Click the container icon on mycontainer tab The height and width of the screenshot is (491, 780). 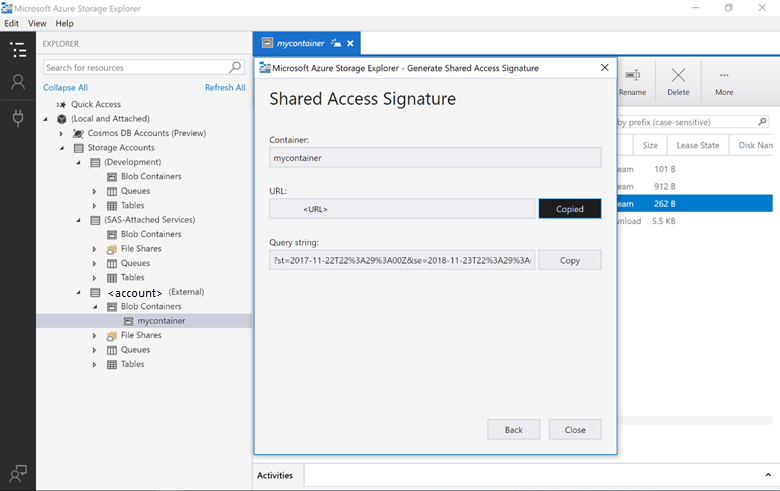268,43
